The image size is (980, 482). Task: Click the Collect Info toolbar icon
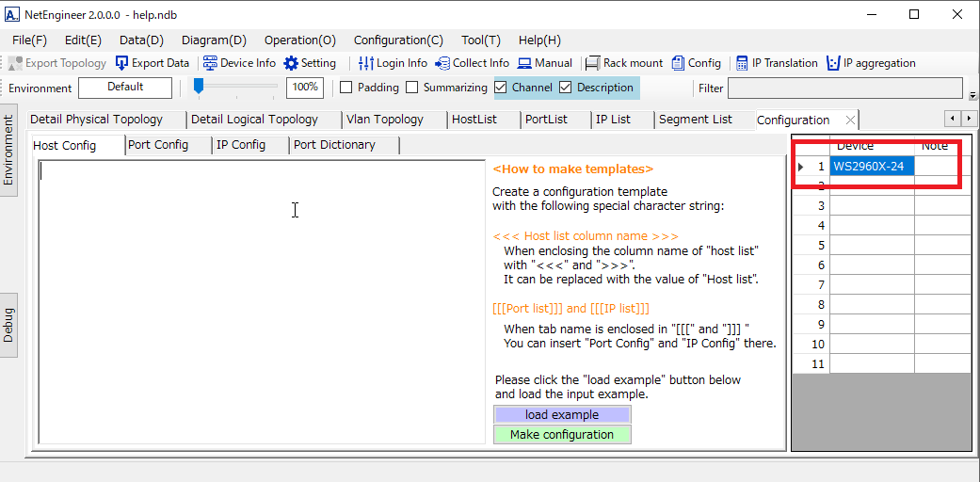point(442,63)
